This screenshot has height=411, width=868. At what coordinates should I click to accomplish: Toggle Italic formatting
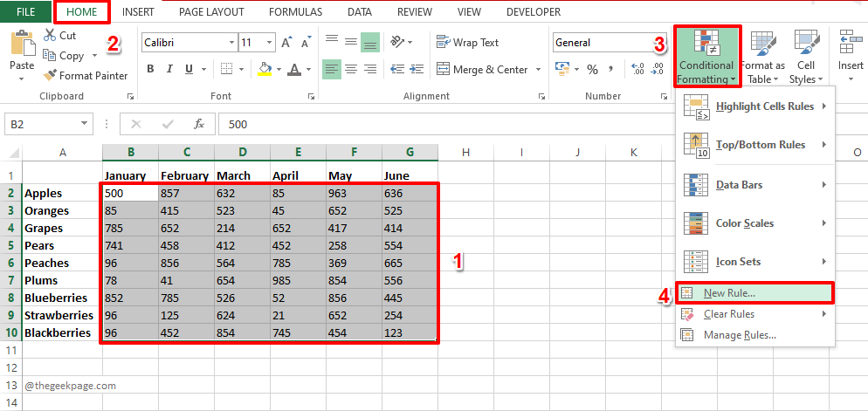click(x=169, y=69)
